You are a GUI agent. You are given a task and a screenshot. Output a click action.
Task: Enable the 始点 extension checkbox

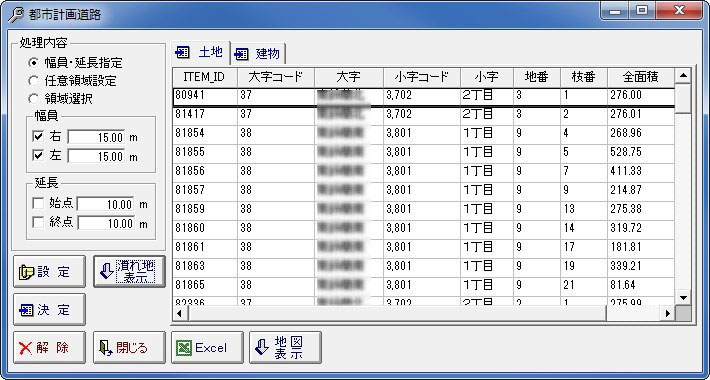[x=38, y=204]
